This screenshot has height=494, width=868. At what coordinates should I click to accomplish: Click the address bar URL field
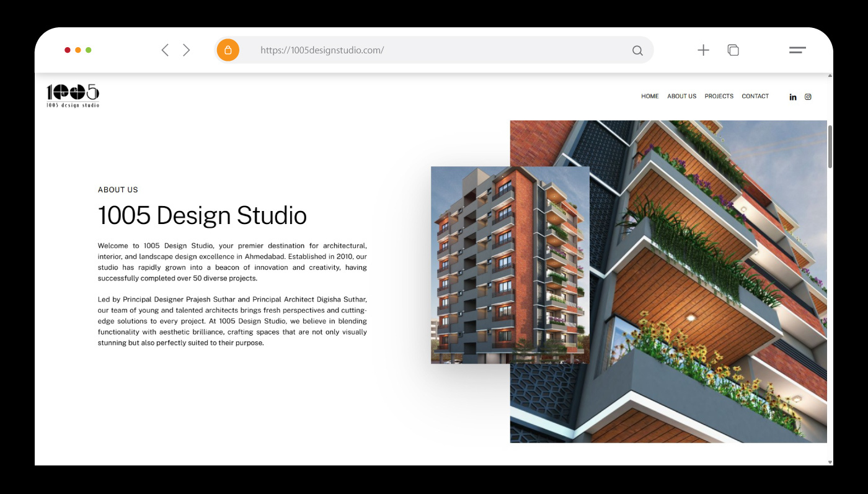434,50
